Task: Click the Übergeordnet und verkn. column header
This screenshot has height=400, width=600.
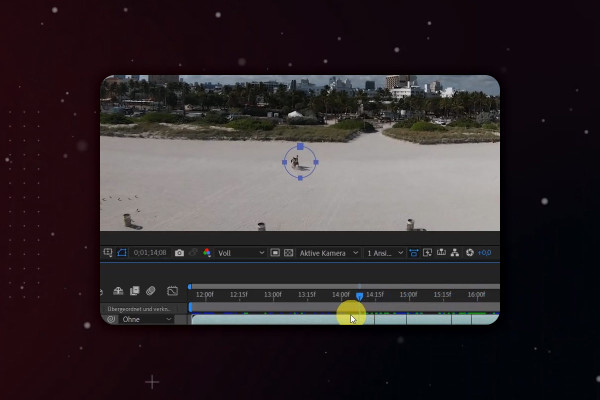Action: [x=139, y=309]
